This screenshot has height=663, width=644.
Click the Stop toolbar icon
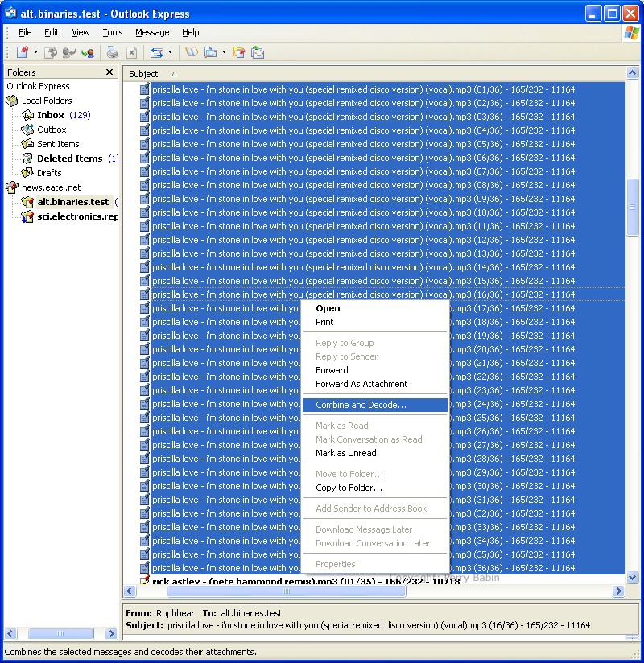[131, 52]
